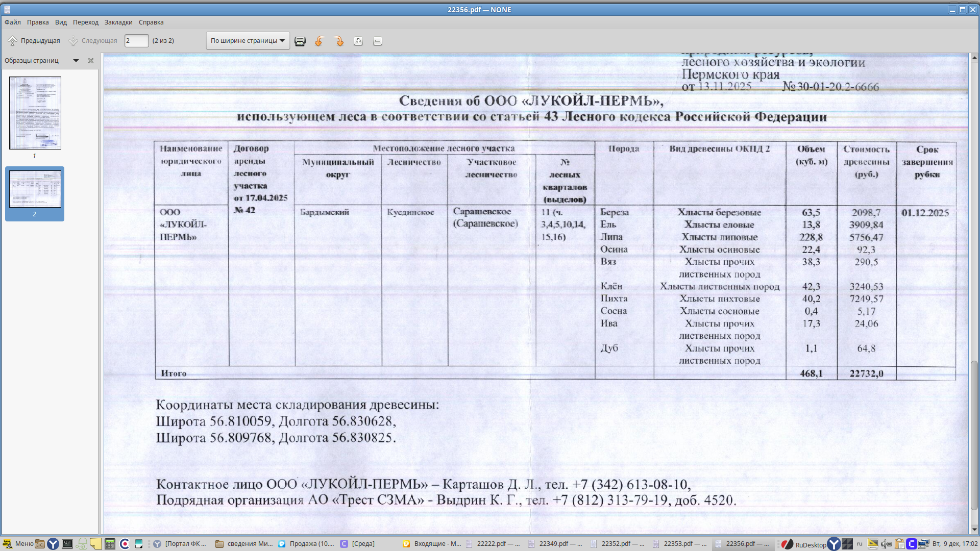
Task: Open the Правка menu
Action: click(38, 22)
